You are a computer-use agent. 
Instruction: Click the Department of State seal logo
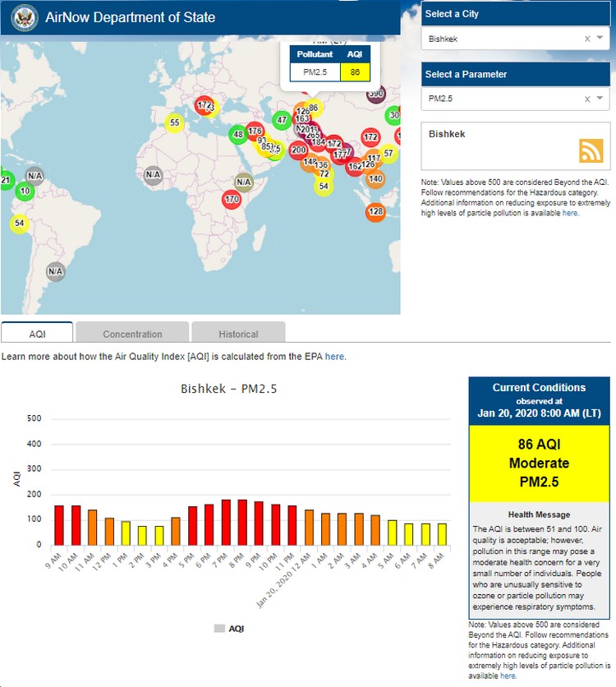coord(21,17)
